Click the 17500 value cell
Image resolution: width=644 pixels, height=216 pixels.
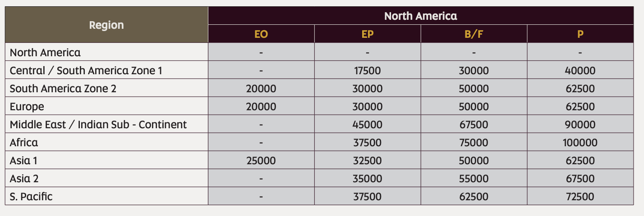pyautogui.click(x=368, y=71)
